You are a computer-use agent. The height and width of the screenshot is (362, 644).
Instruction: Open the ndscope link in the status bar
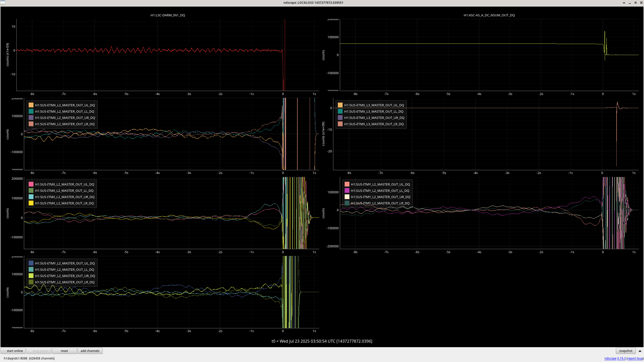(x=610, y=358)
